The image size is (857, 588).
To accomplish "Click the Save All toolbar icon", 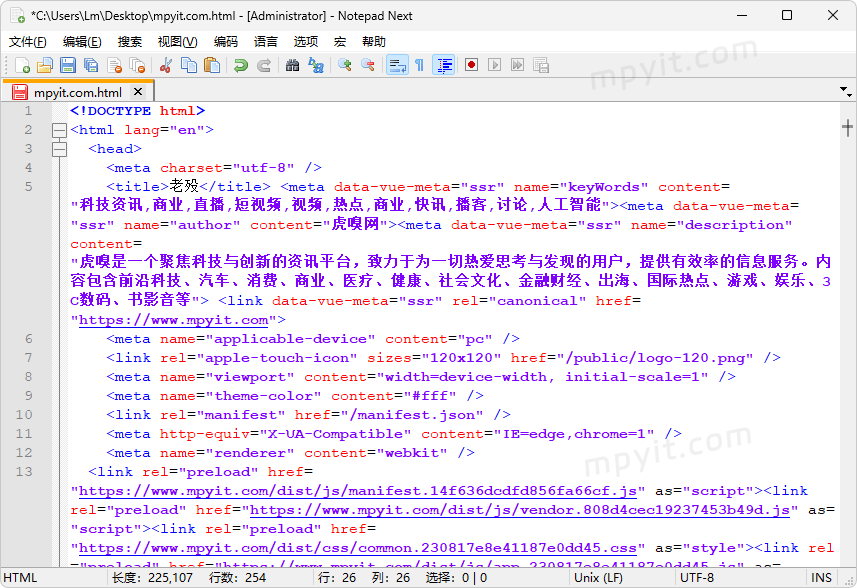I will coord(91,65).
